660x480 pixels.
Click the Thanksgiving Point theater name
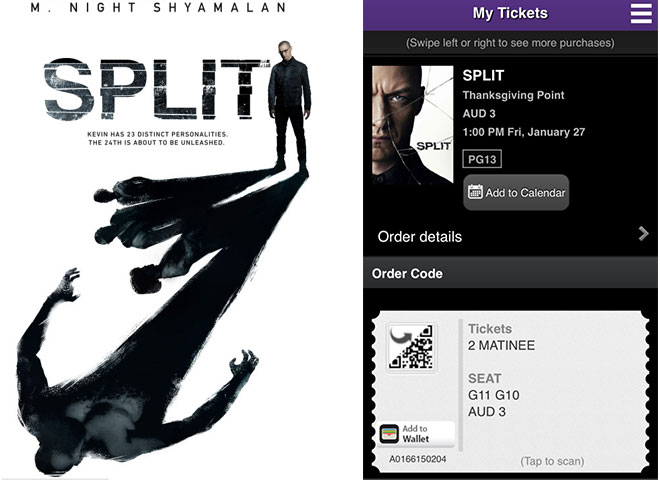click(x=513, y=95)
